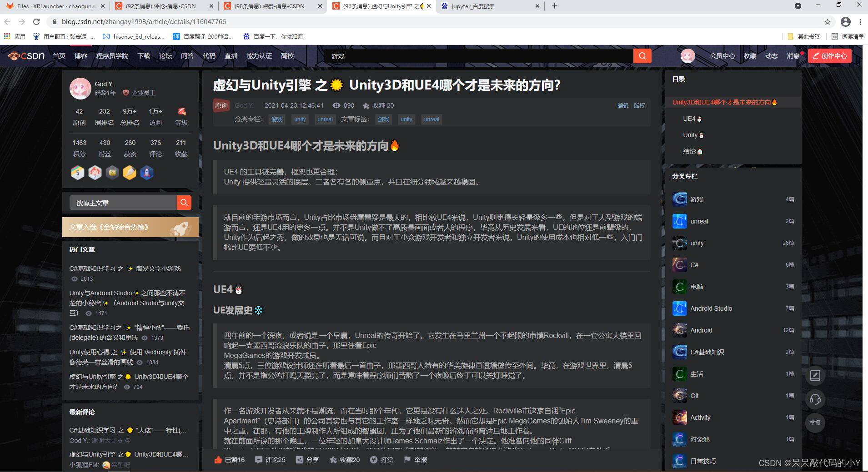Click the 编辑 link next to the article meta
Screen dimensions: 868x472
pos(623,105)
